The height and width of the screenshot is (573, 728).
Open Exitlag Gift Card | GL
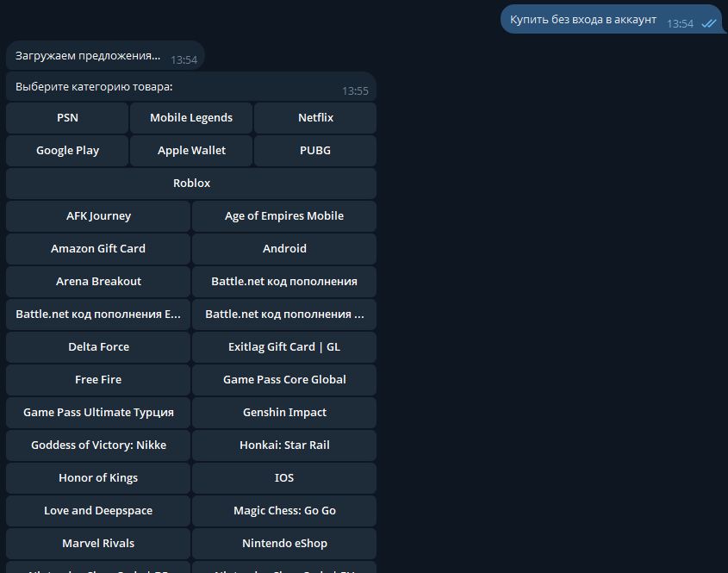click(x=284, y=347)
